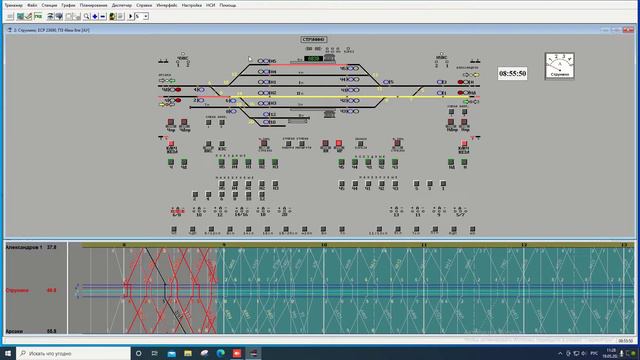Open the График menu
This screenshot has height=360, width=640.
point(68,5)
